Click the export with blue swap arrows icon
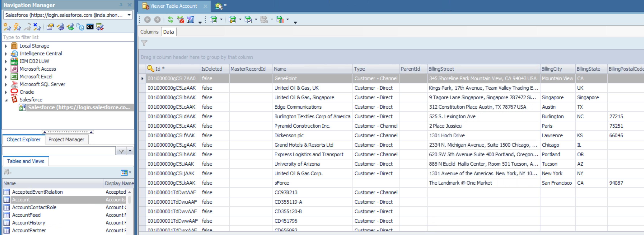 pyautogui.click(x=248, y=20)
